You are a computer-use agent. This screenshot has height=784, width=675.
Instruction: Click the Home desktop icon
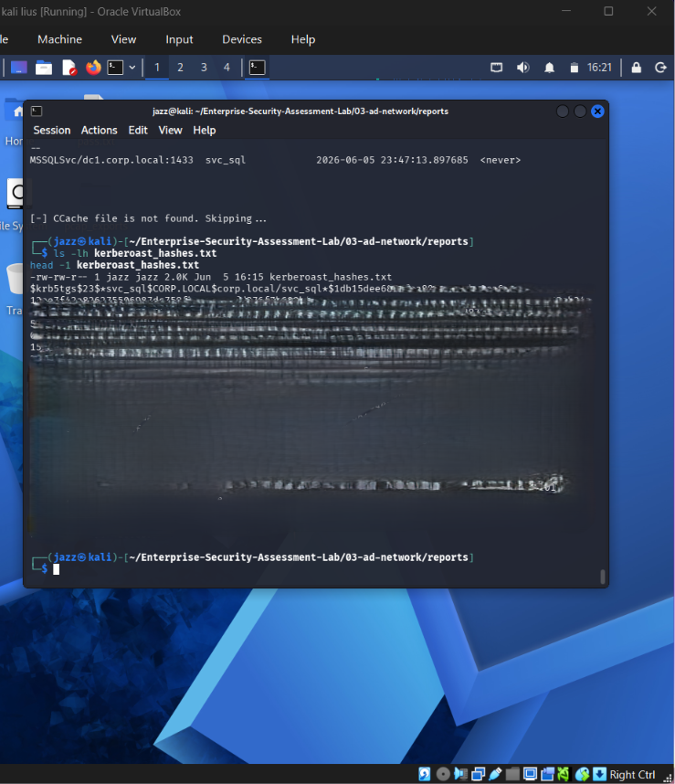pyautogui.click(x=14, y=122)
